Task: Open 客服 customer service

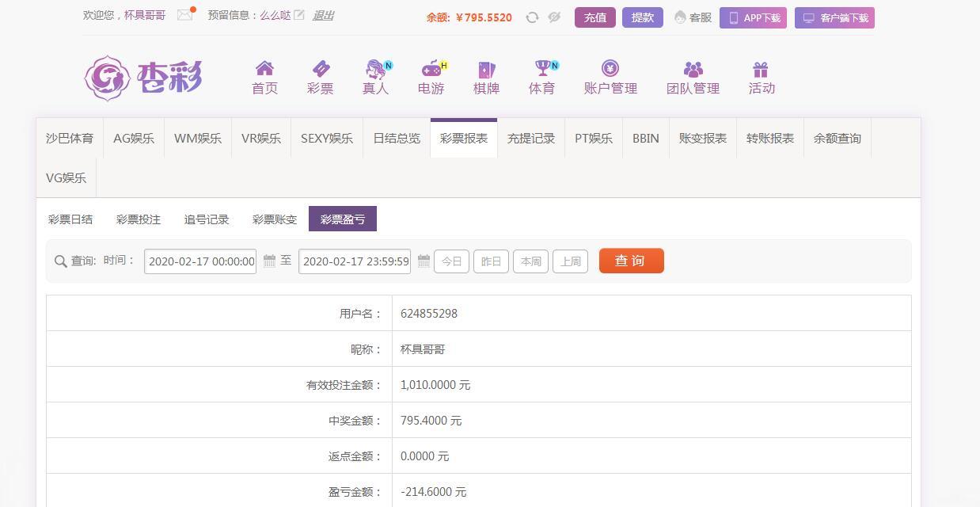Action: (x=693, y=17)
